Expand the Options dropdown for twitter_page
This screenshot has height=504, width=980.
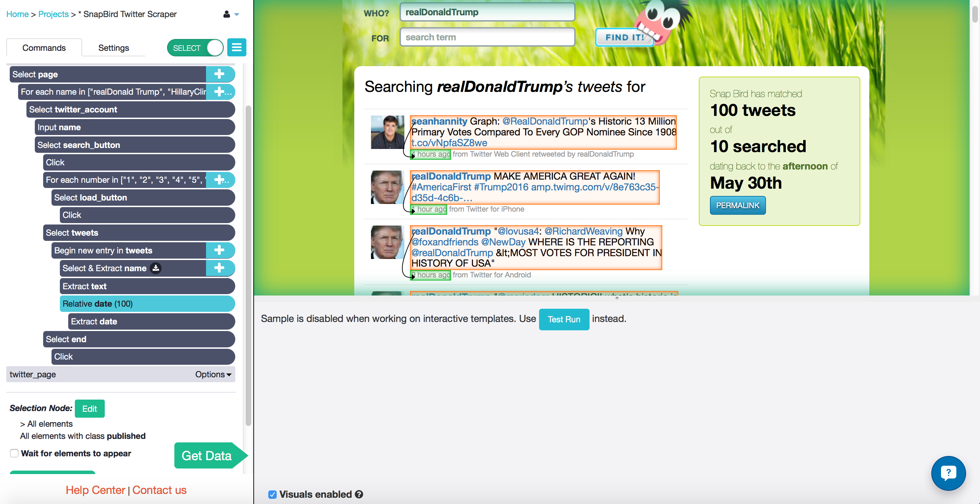click(215, 374)
